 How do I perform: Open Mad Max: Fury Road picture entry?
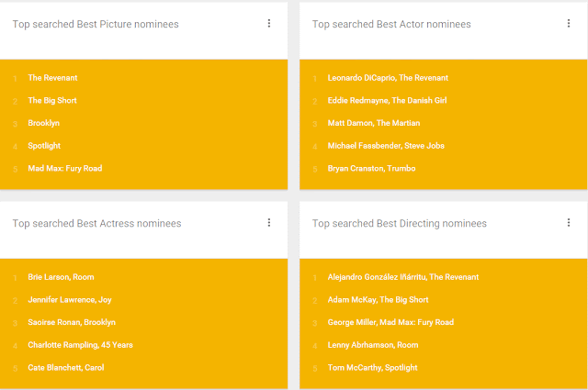click(65, 169)
